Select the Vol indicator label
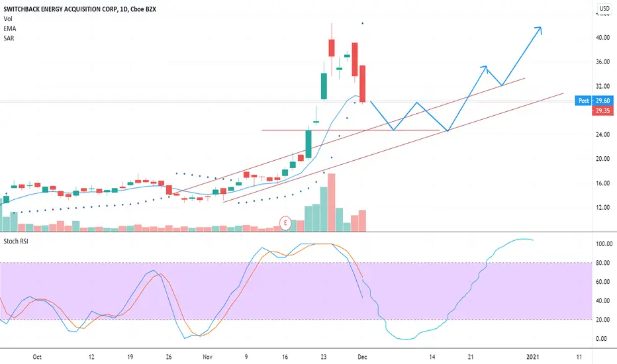 point(8,19)
